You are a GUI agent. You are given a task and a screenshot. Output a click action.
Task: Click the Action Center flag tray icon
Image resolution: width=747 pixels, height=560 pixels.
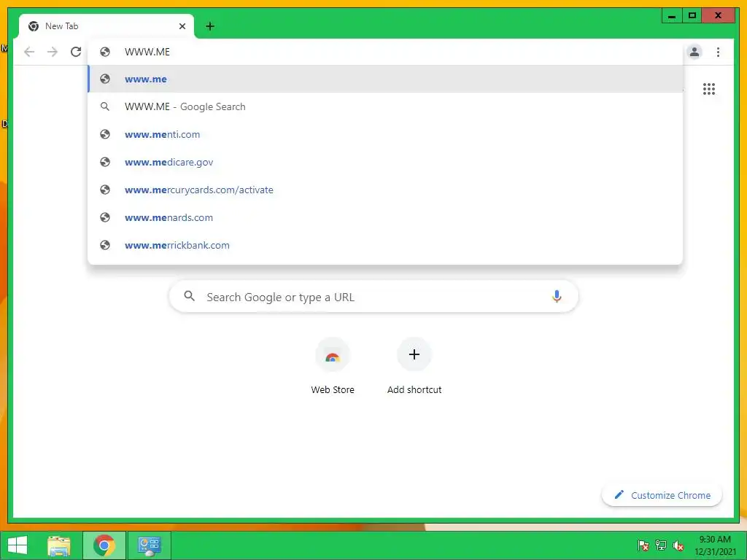point(643,545)
